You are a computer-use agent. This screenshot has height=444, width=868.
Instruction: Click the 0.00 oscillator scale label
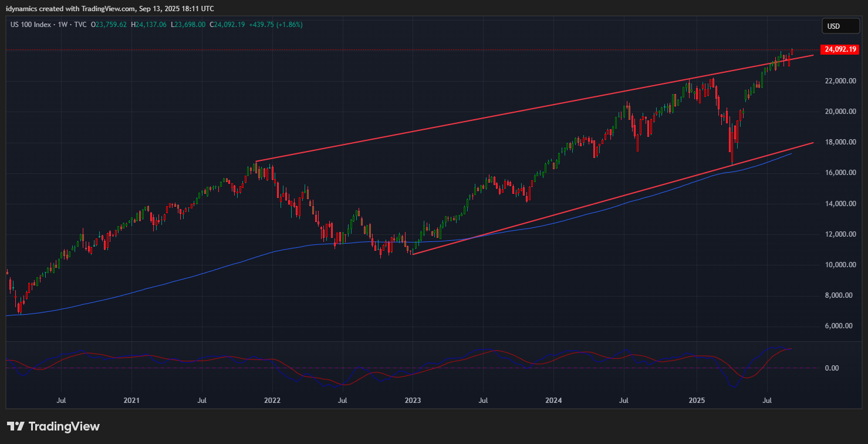point(833,368)
